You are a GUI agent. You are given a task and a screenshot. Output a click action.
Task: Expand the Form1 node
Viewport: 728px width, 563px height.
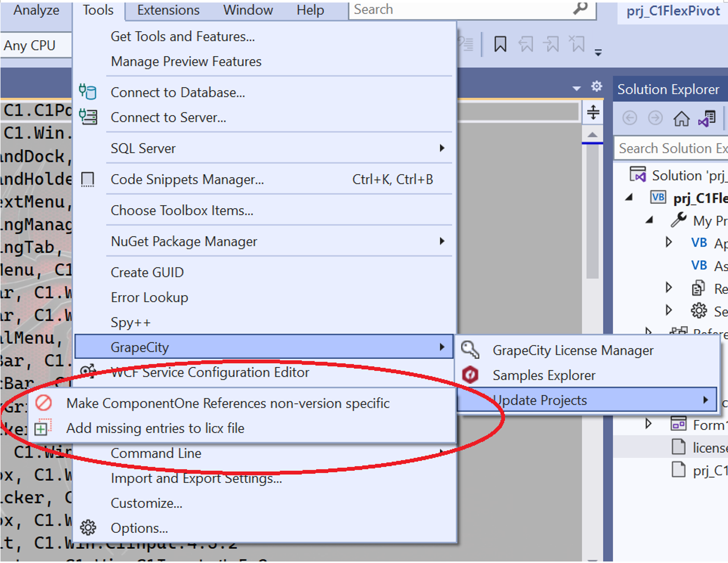click(x=648, y=424)
